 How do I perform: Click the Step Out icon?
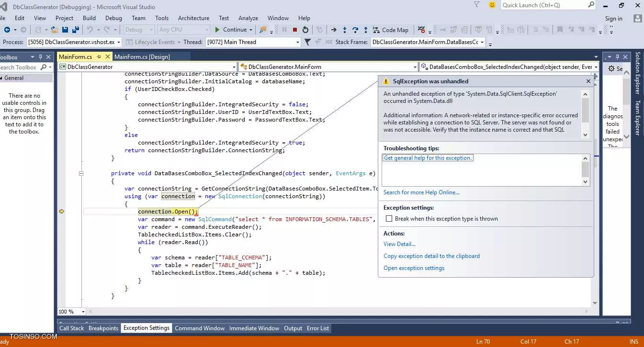tap(366, 30)
